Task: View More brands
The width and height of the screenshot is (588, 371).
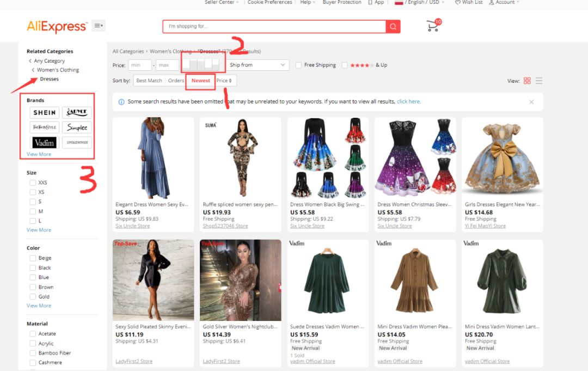Action: click(39, 154)
